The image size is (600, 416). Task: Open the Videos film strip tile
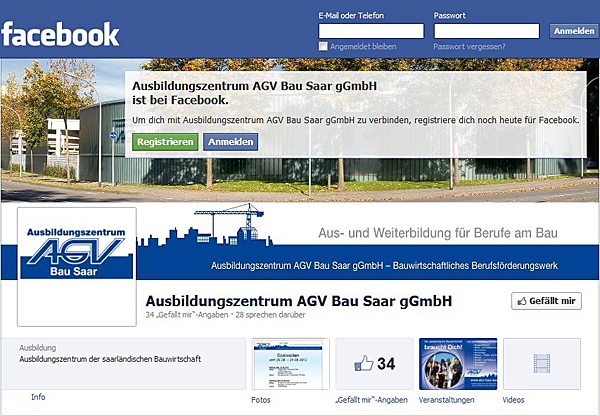pos(542,364)
